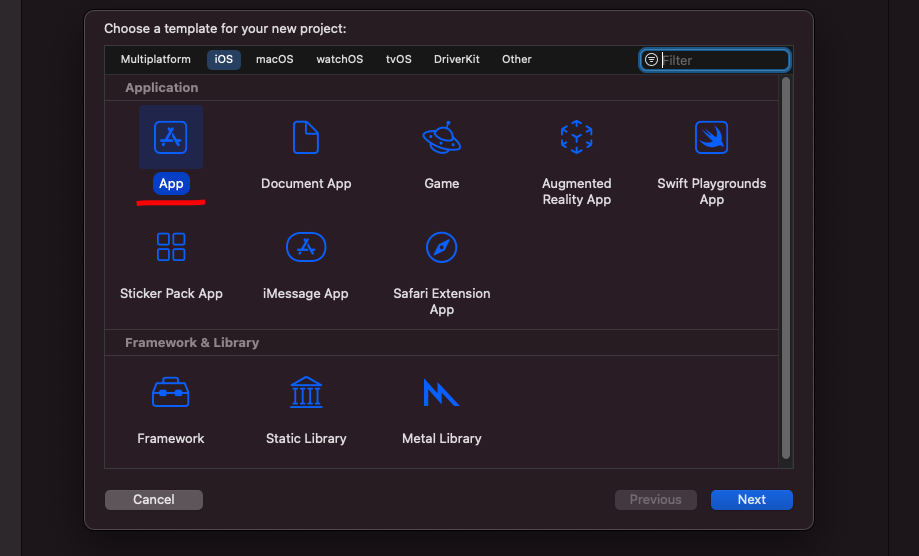Screen dimensions: 919x556
Task: Click the Previous button
Action: coord(655,500)
